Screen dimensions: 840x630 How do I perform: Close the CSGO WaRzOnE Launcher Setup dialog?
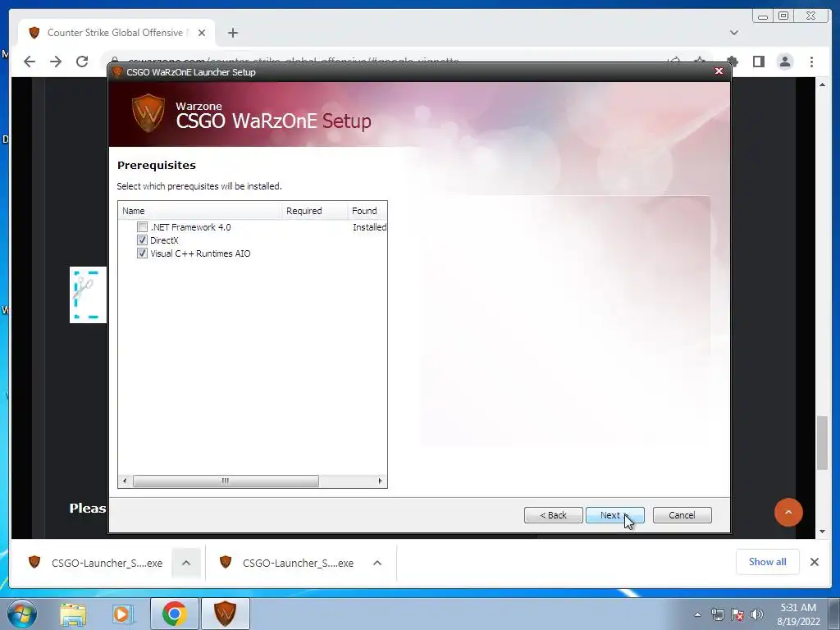click(719, 71)
